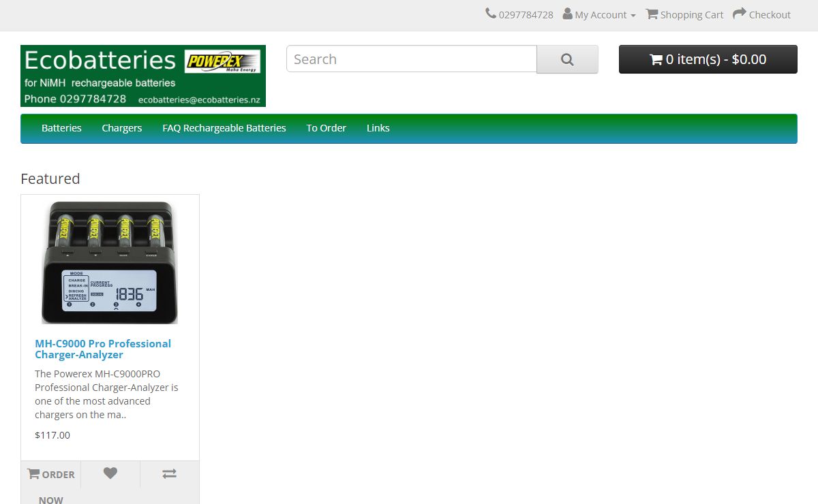Open FAQ Rechargeable Batteries menu item

pos(224,128)
